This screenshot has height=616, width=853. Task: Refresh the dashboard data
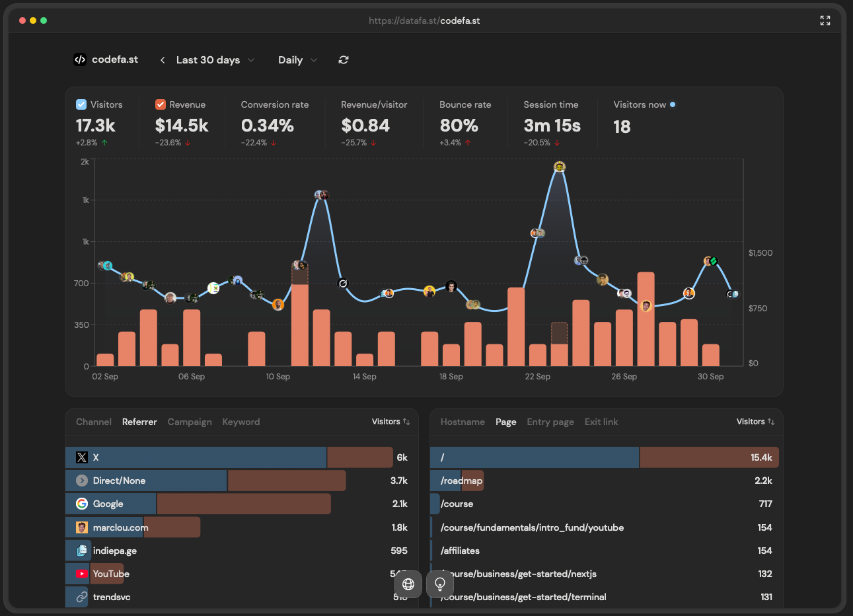coord(344,59)
